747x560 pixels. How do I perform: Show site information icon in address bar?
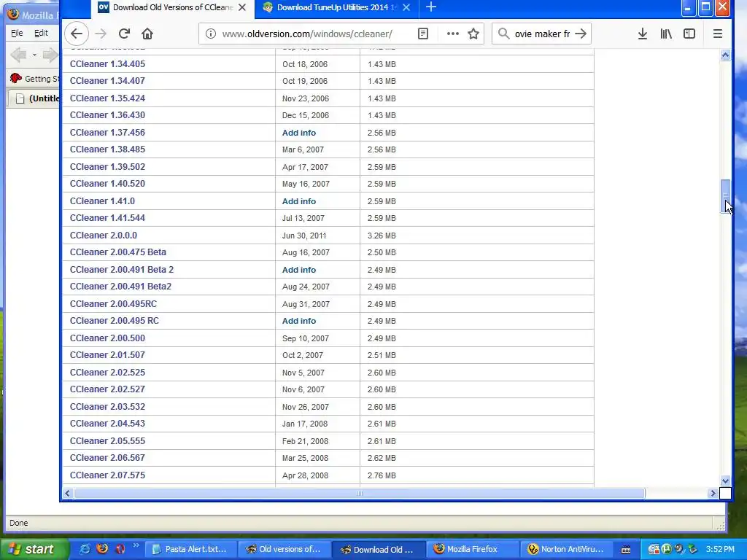[211, 34]
